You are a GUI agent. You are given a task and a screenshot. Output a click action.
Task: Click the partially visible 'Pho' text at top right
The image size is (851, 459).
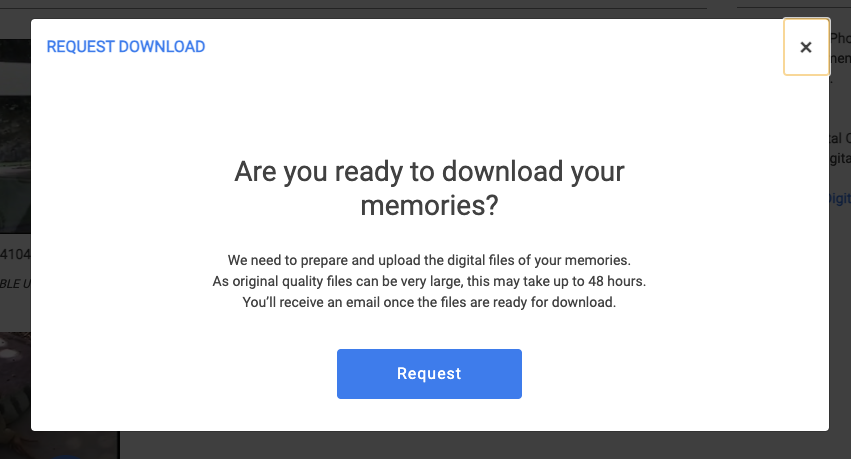[x=840, y=38]
